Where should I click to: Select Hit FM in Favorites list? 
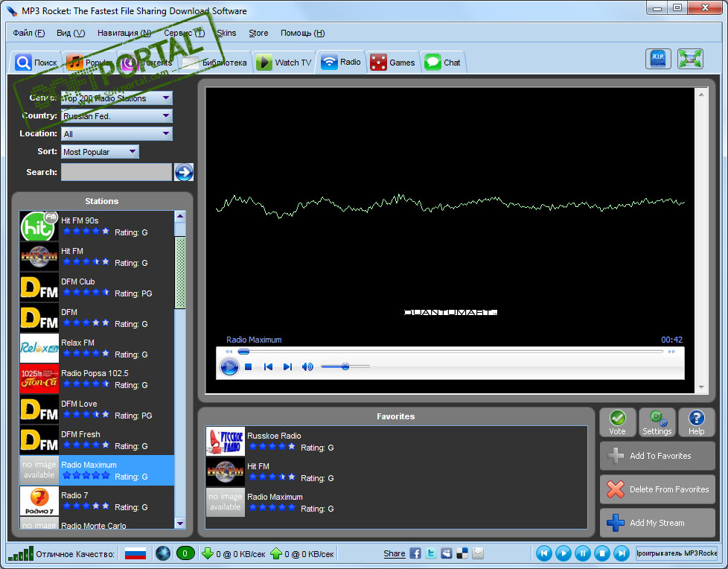click(396, 472)
